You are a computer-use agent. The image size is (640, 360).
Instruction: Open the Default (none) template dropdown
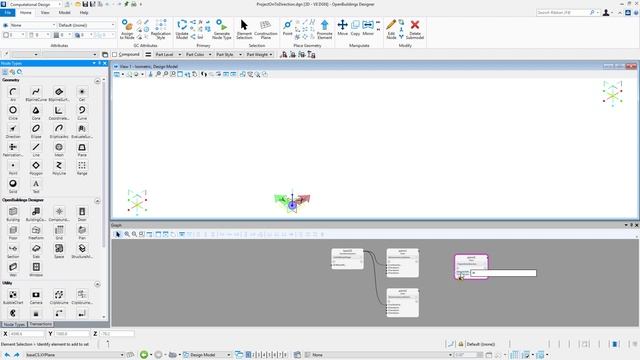86,25
